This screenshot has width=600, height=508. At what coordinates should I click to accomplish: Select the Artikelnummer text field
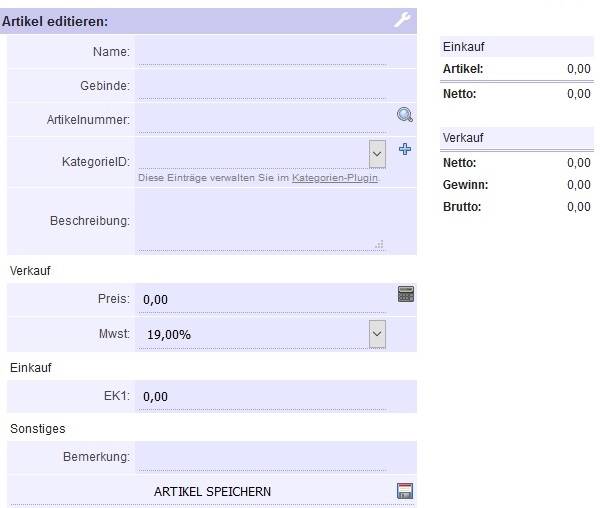[x=262, y=120]
